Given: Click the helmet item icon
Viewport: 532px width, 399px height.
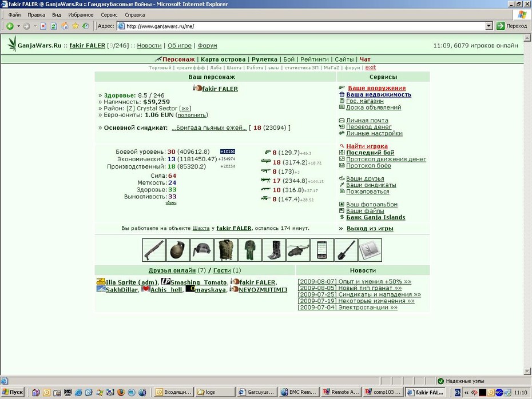Looking at the screenshot, I should coord(202,250).
